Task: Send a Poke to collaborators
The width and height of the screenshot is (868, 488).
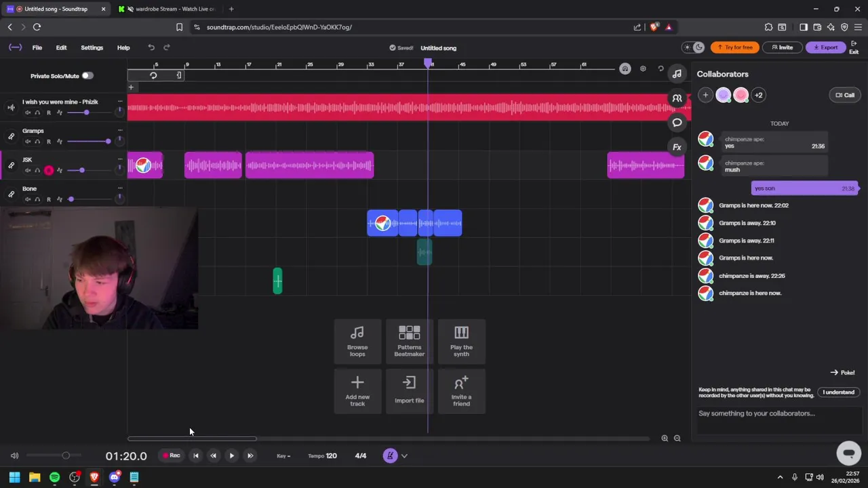Action: pyautogui.click(x=842, y=372)
